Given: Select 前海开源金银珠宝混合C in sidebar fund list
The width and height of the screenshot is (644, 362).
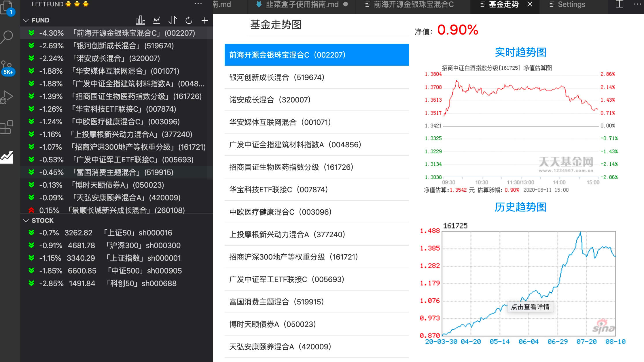Looking at the screenshot, I should 117,33.
